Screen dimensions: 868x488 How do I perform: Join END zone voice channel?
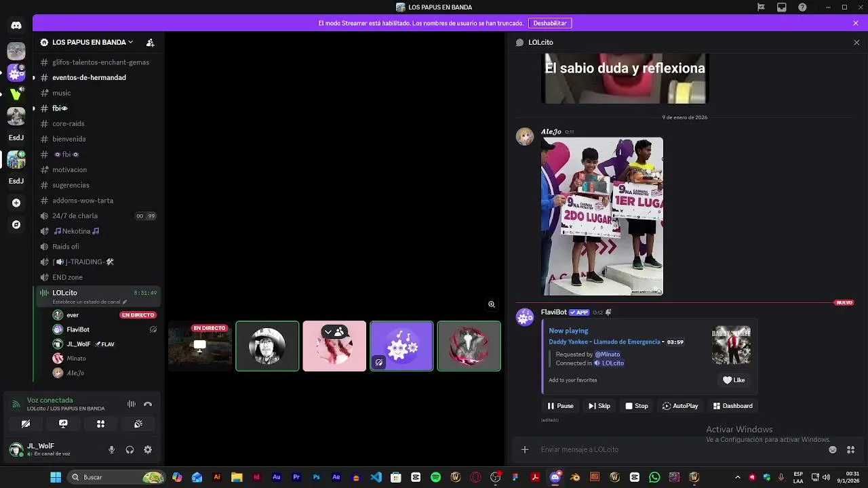pos(97,277)
